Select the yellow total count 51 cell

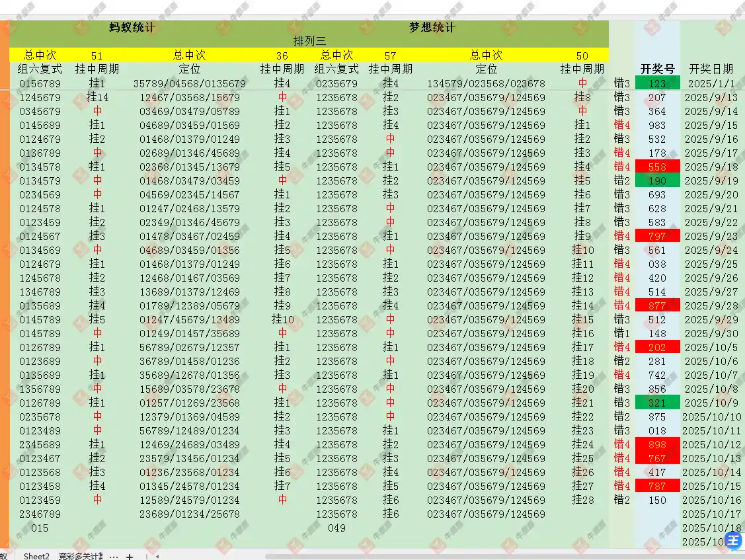click(x=97, y=56)
